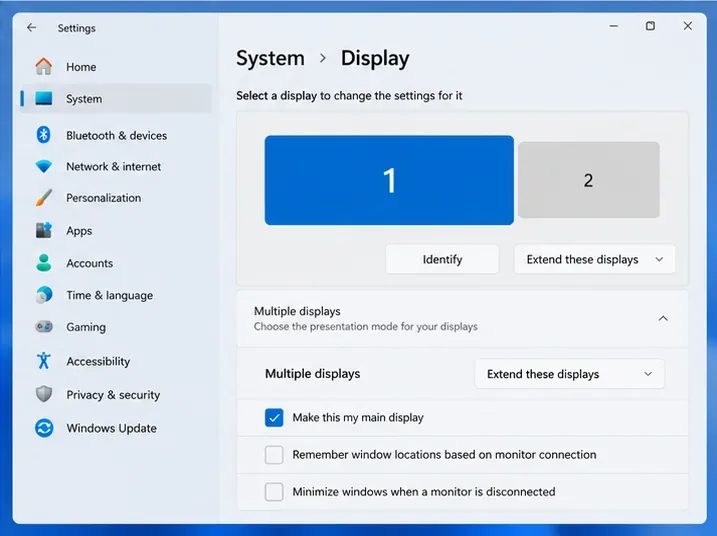This screenshot has width=717, height=536.
Task: Check Minimize windows when monitor disconnected
Action: [274, 492]
